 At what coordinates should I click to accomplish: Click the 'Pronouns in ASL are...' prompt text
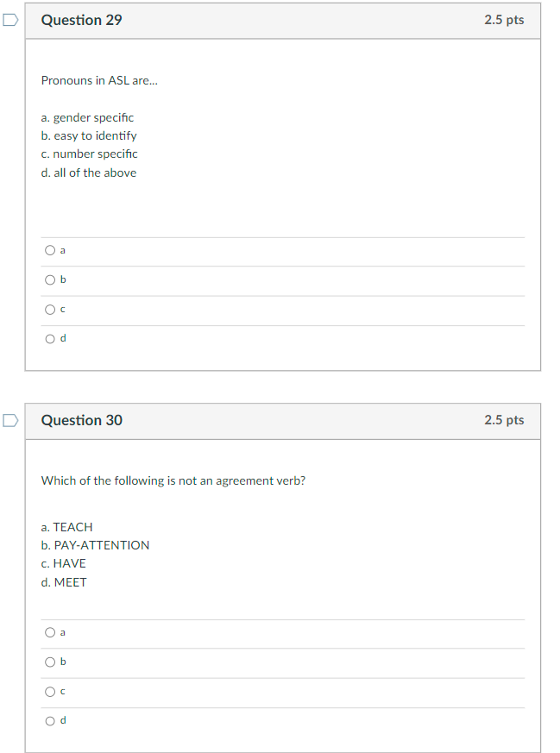[x=99, y=80]
